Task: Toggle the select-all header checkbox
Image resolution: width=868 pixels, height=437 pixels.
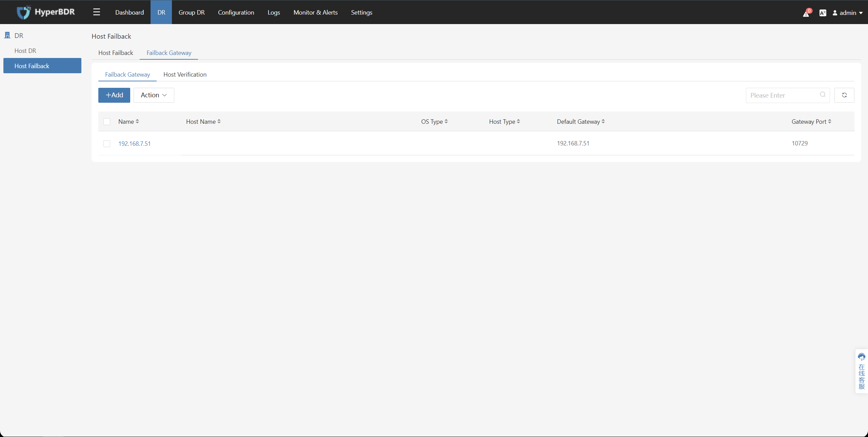Action: point(107,122)
